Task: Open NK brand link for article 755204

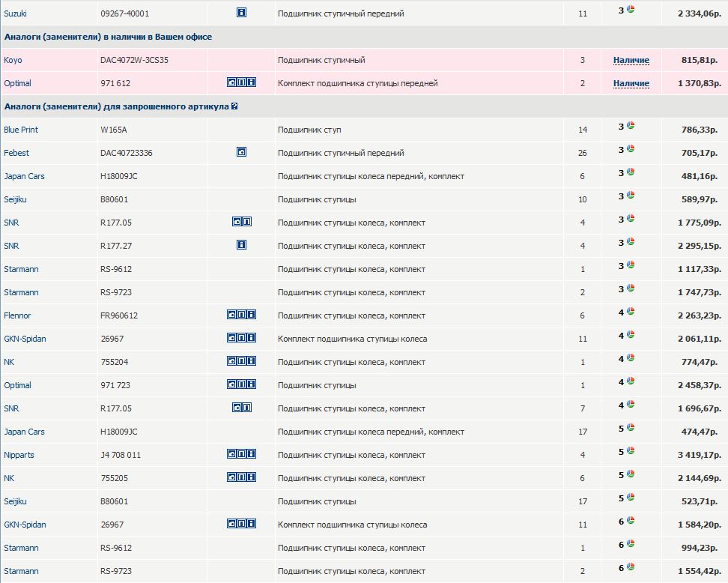Action: (9, 362)
